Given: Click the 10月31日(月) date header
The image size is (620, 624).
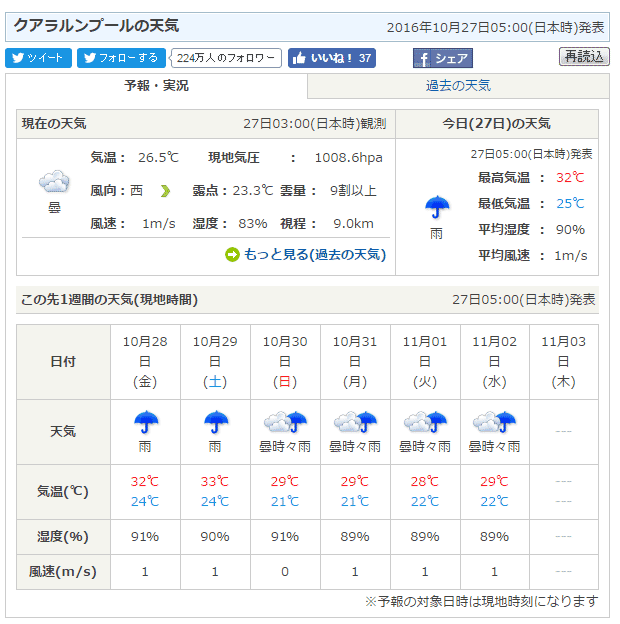Looking at the screenshot, I should (x=355, y=362).
